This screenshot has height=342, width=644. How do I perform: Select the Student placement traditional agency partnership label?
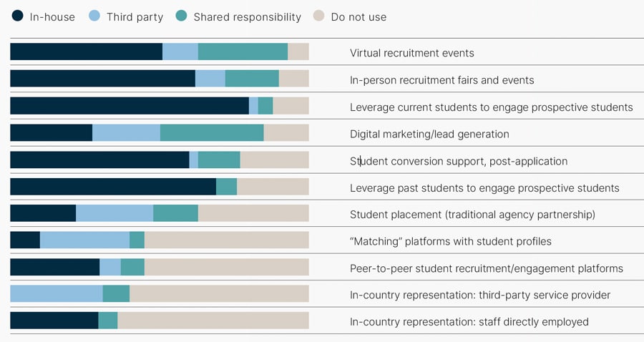[472, 215]
